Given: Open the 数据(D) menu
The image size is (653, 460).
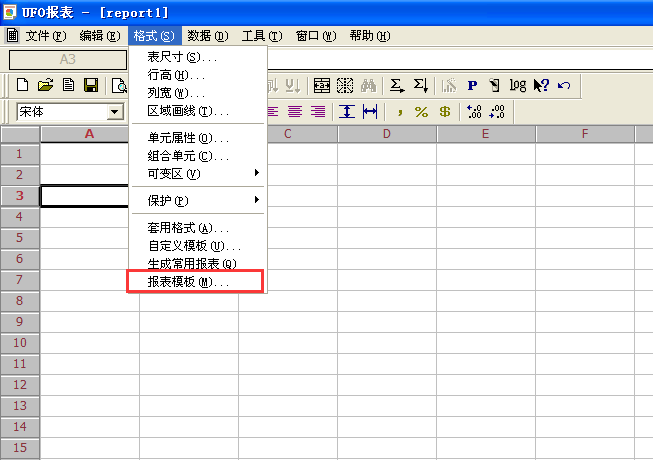Looking at the screenshot, I should (x=208, y=36).
